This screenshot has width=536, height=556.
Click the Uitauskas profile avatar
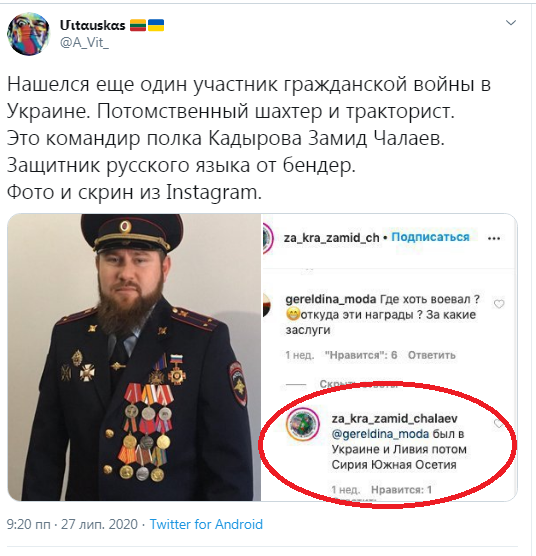pos(28,34)
